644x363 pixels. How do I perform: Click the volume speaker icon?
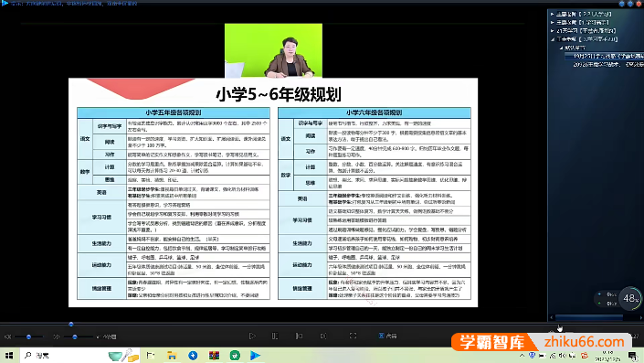point(8,336)
